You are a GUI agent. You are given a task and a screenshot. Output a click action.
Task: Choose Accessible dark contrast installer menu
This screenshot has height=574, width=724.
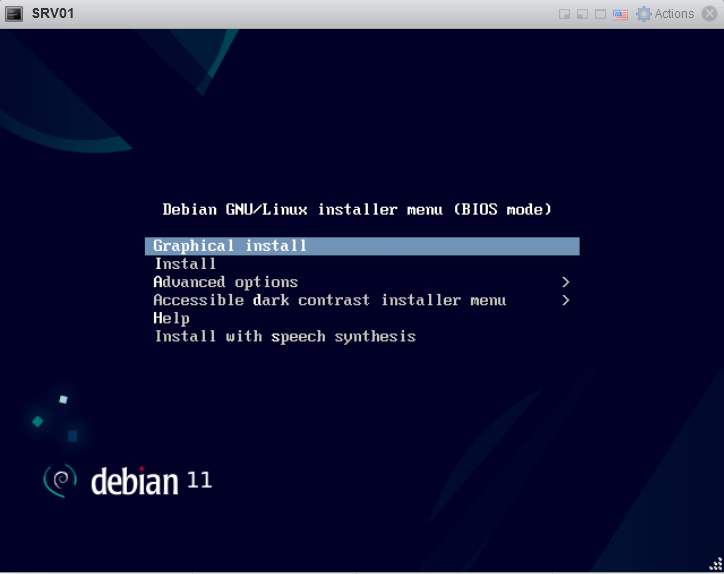(329, 300)
